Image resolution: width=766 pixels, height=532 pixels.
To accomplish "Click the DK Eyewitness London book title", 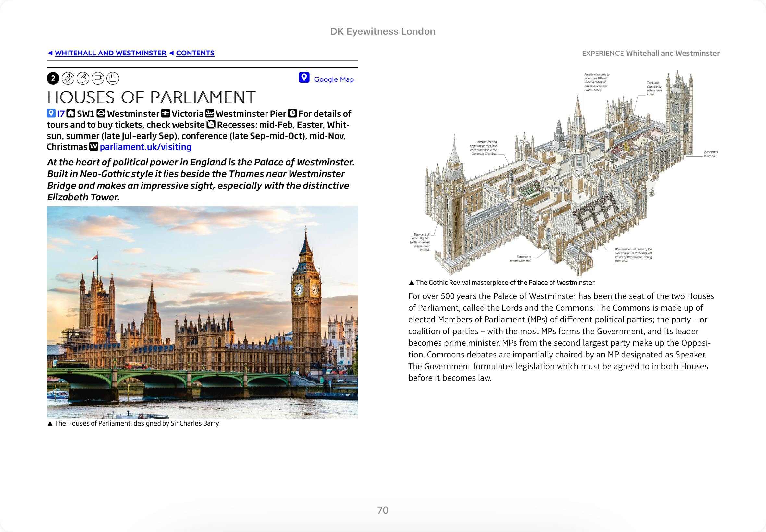I will click(x=382, y=31).
